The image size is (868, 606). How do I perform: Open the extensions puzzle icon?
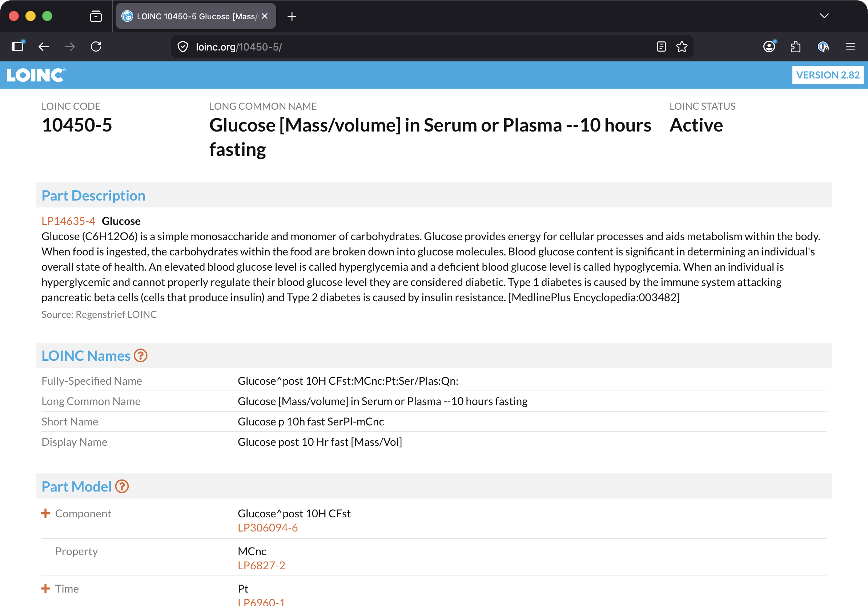796,47
